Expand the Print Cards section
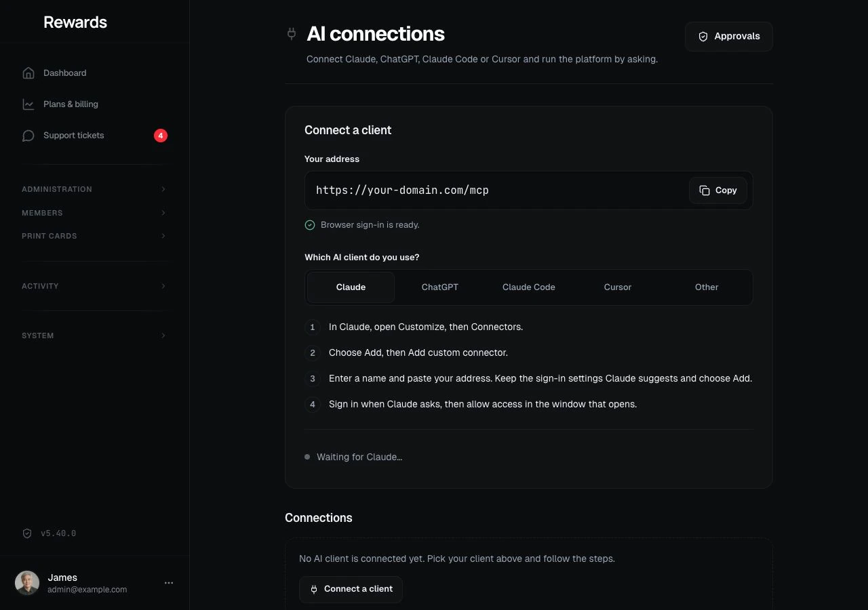868x610 pixels. coord(95,236)
